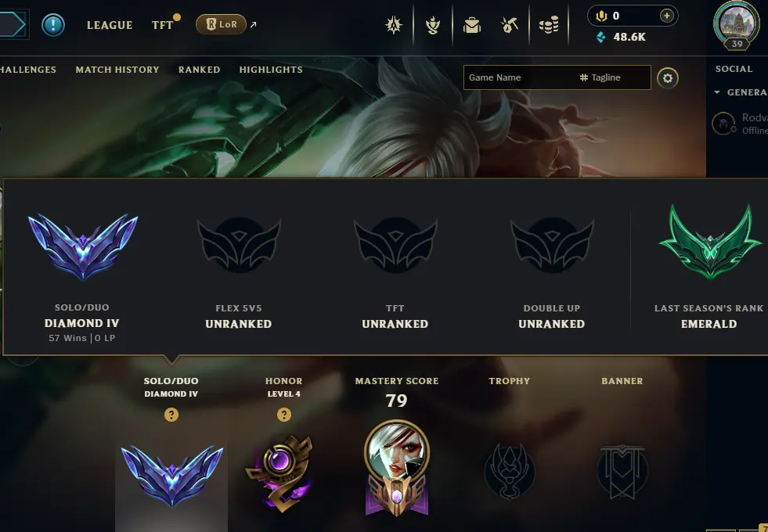Click the Solo/Duo rank help icon
The height and width of the screenshot is (532, 768).
pyautogui.click(x=171, y=415)
